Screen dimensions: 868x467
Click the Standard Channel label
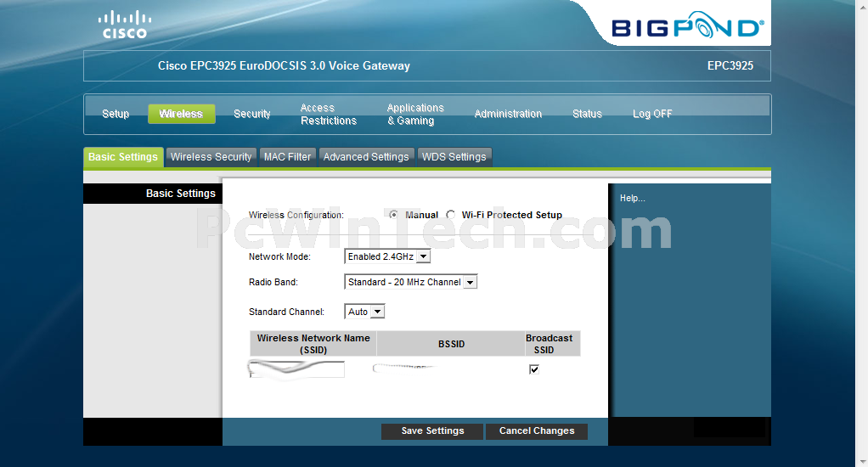click(286, 312)
